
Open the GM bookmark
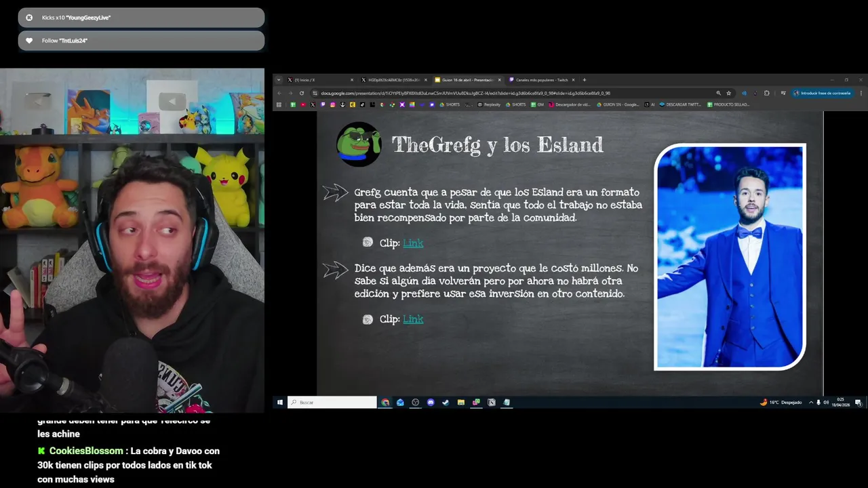(x=537, y=104)
